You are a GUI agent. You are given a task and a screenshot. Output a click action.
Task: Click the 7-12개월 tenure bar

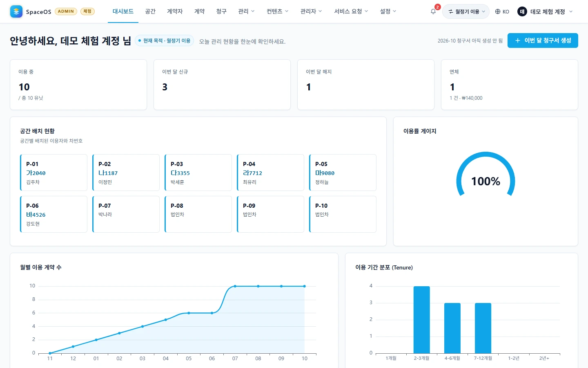point(483,328)
